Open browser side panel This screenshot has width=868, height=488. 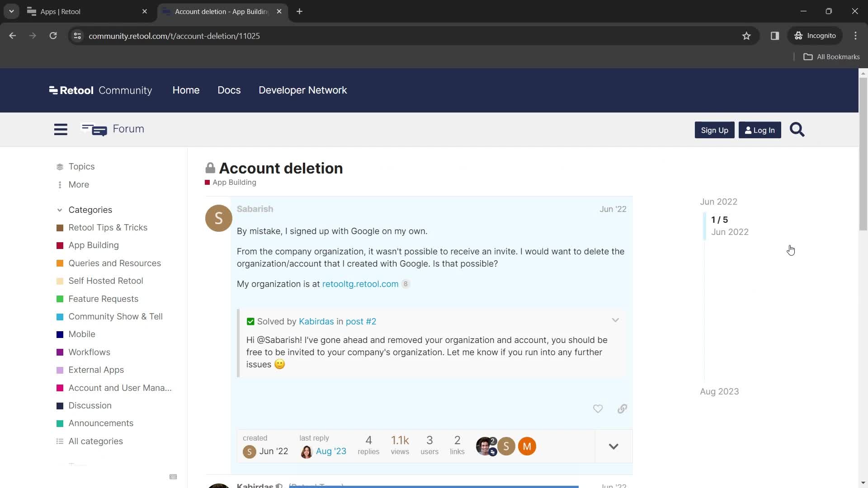pyautogui.click(x=775, y=36)
